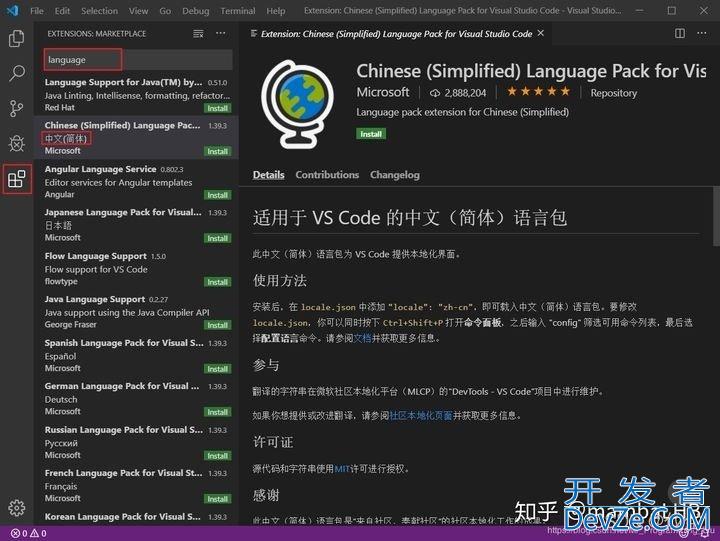720x541 pixels.
Task: Select Angular Language Service list entry title
Action: click(100, 169)
